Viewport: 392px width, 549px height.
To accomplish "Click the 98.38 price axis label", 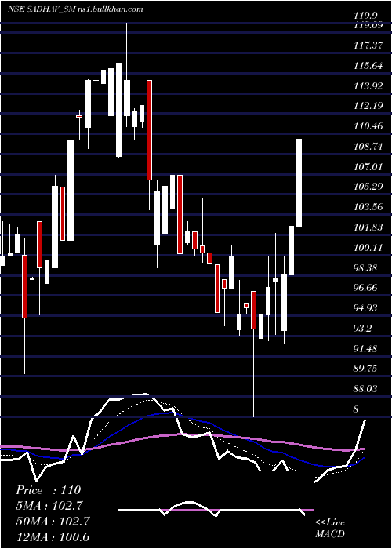I will click(x=365, y=268).
